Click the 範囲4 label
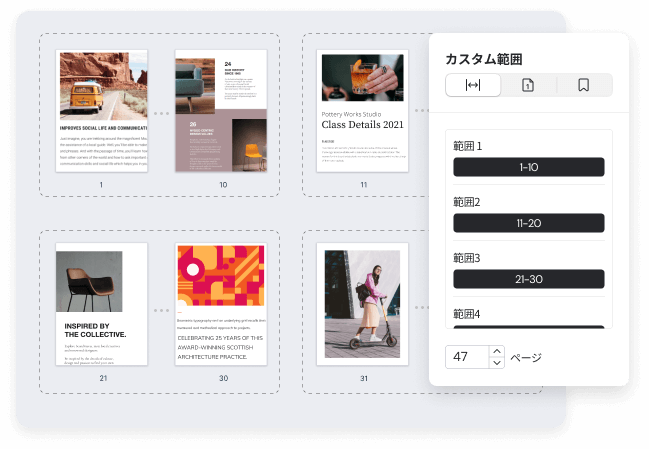Viewport: 649px width, 449px height. 467,314
